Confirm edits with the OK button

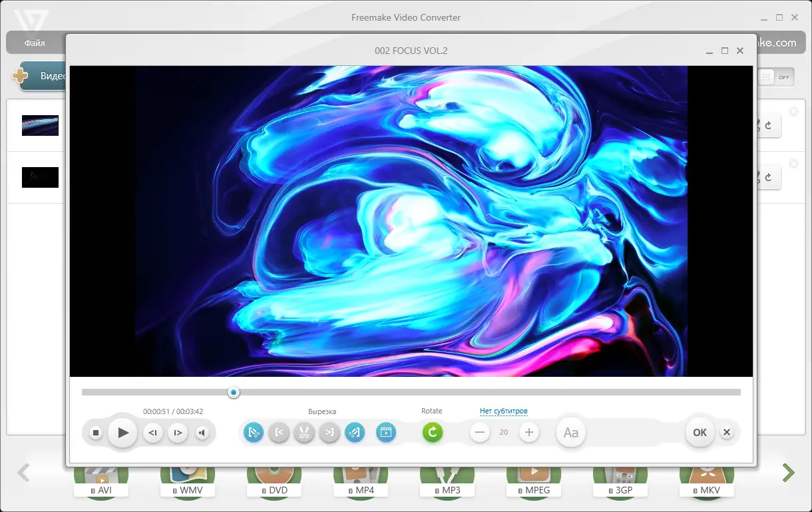click(x=700, y=433)
